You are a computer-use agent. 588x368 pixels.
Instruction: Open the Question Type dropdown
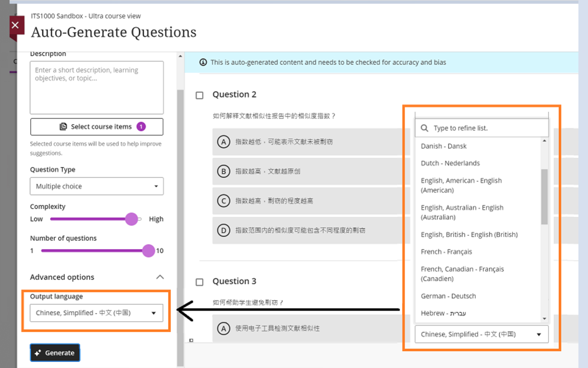coord(97,186)
